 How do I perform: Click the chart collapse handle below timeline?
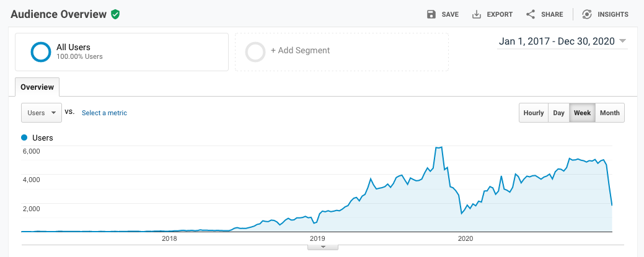(323, 247)
